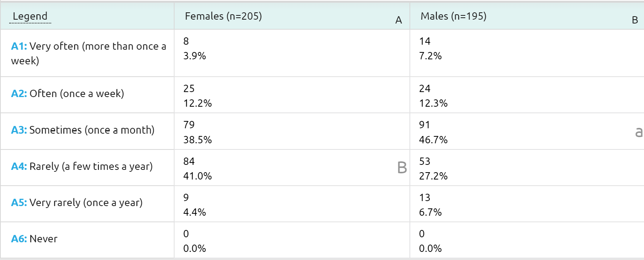Click column letter A in Females header
This screenshot has height=260, width=644.
pyautogui.click(x=399, y=20)
